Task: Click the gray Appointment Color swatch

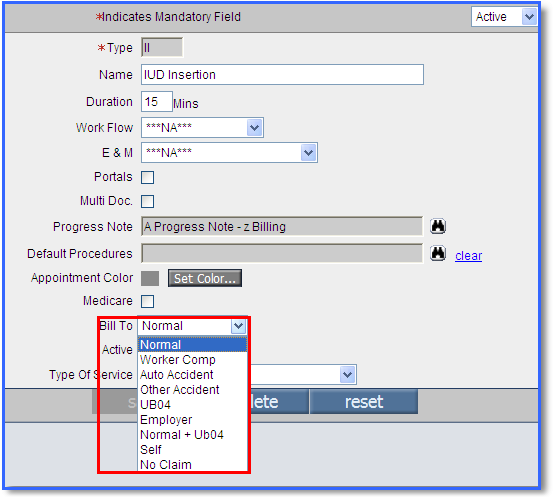Action: click(x=150, y=278)
